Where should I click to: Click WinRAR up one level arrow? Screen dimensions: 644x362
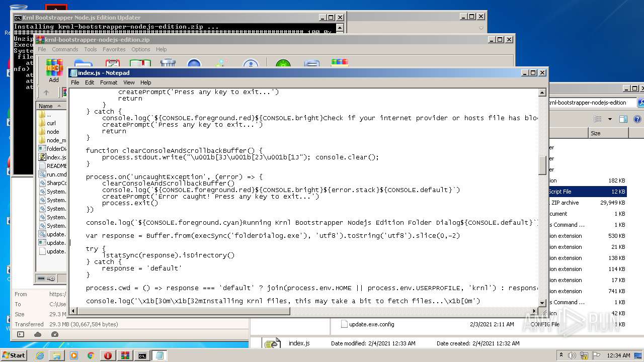pos(46,93)
